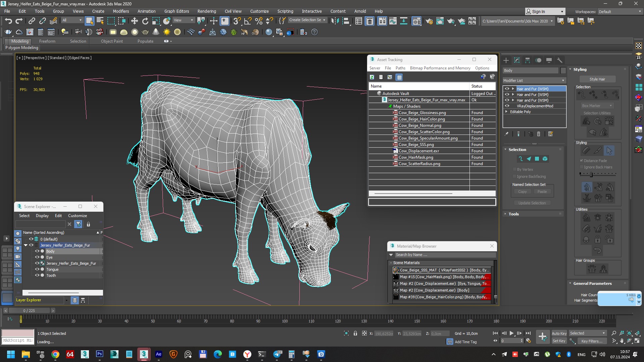Click the Style Hair button
This screenshot has height=362, width=644.
click(x=597, y=79)
